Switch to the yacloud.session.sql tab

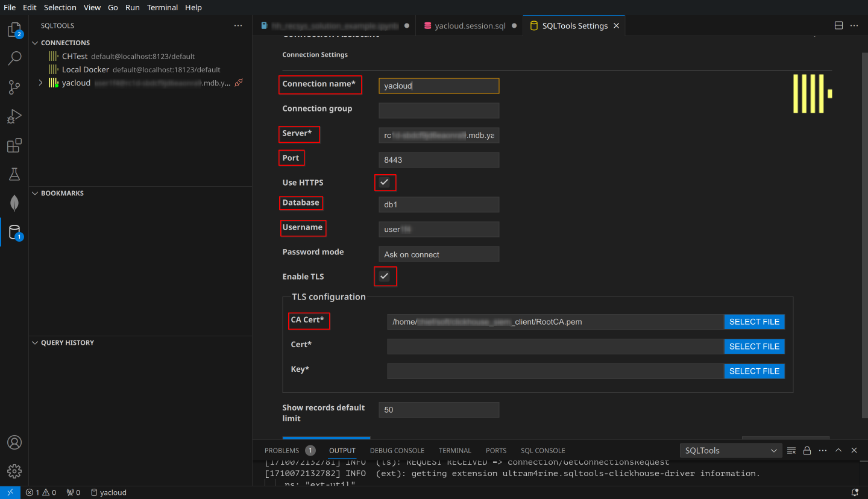470,26
